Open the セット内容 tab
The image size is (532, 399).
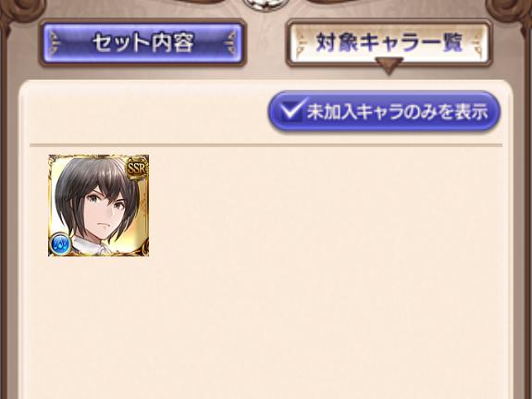pos(142,43)
